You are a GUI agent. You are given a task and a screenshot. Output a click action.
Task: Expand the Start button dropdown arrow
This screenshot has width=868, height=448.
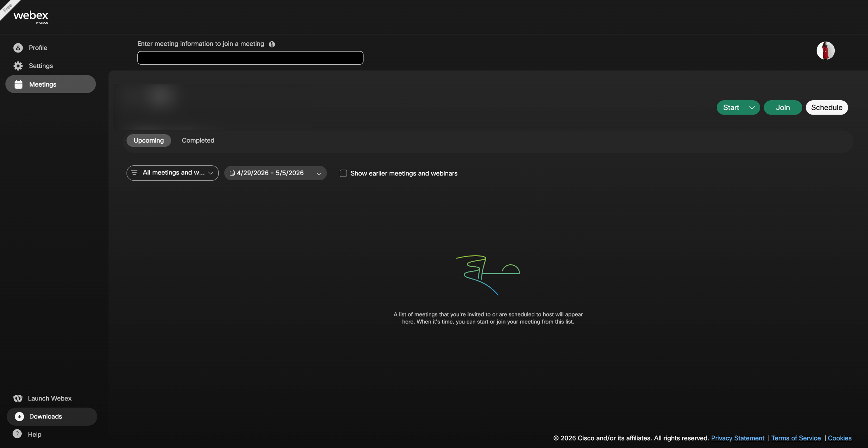pos(752,107)
